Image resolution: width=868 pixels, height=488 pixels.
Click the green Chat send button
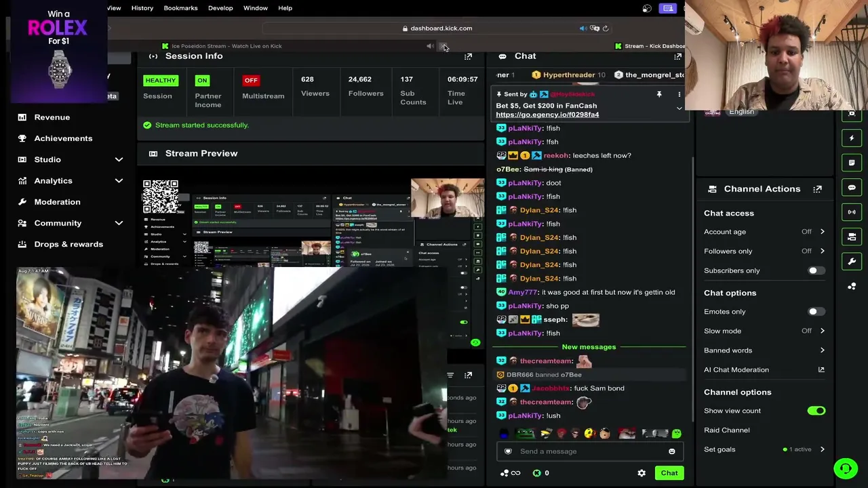(x=669, y=473)
